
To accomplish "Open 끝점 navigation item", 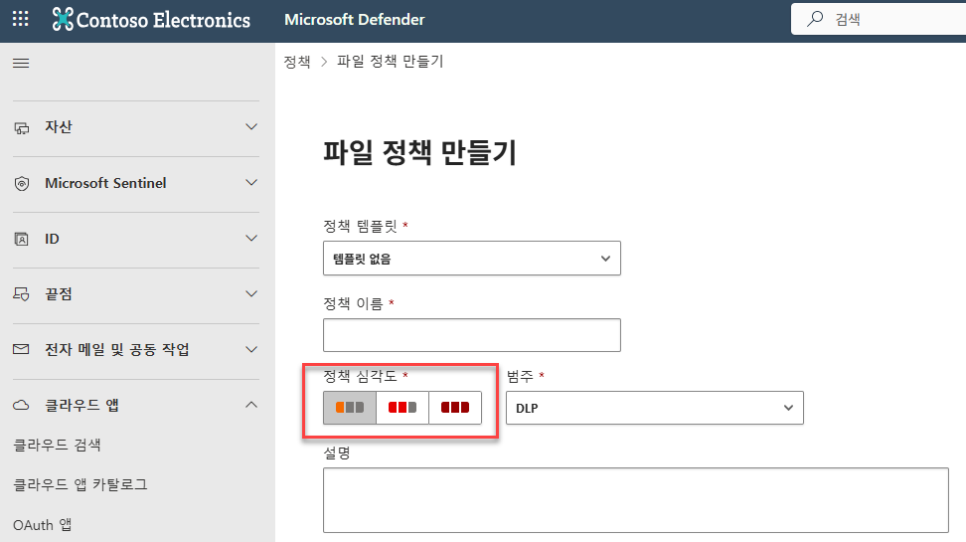I will tap(136, 294).
